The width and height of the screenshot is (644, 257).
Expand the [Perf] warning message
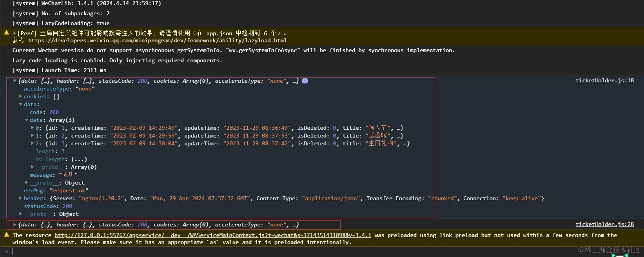tap(15, 33)
